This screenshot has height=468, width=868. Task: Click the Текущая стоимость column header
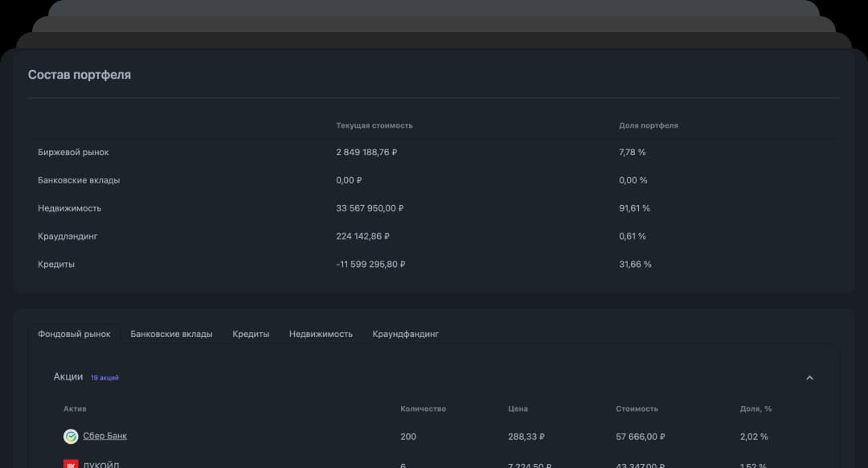375,125
